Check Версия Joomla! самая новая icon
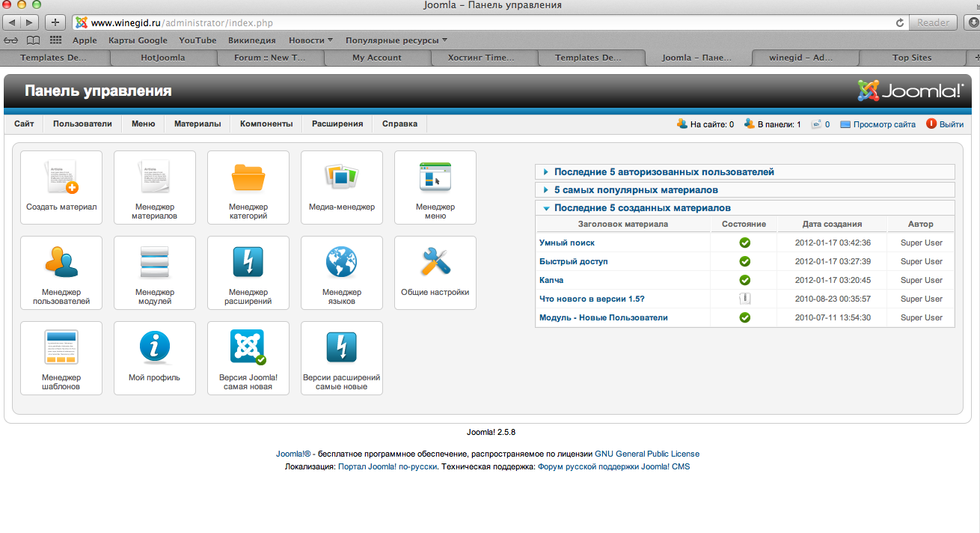Screen dimensions: 980x533 point(248,358)
